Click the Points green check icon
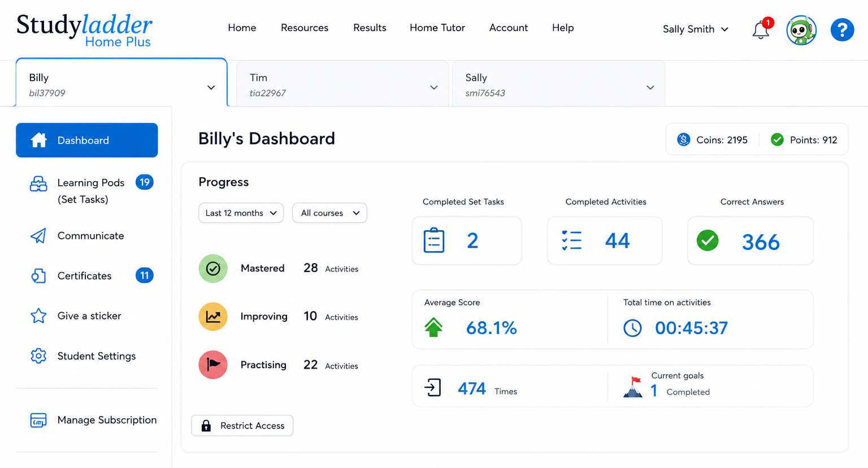This screenshot has width=868, height=468. point(777,139)
